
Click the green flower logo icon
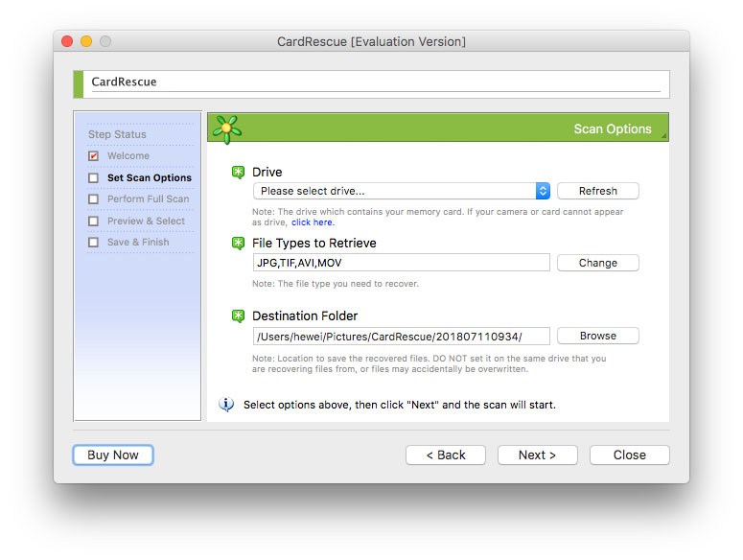pos(227,128)
